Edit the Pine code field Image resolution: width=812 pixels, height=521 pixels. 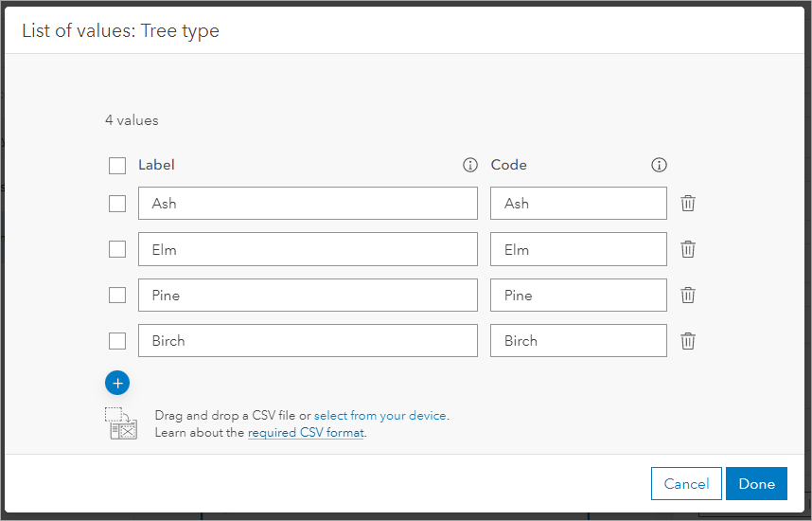(578, 295)
